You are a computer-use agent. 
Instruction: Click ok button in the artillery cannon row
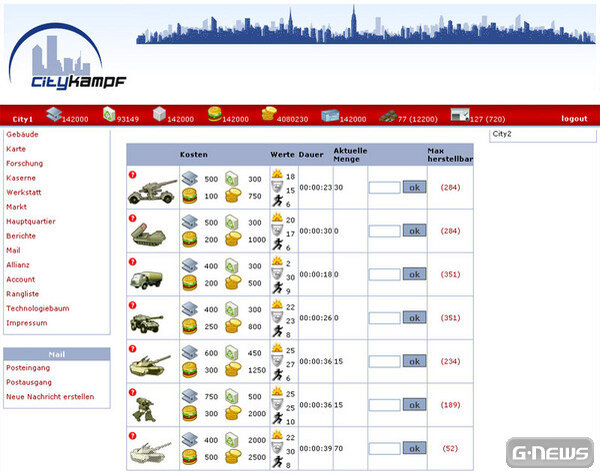(414, 188)
